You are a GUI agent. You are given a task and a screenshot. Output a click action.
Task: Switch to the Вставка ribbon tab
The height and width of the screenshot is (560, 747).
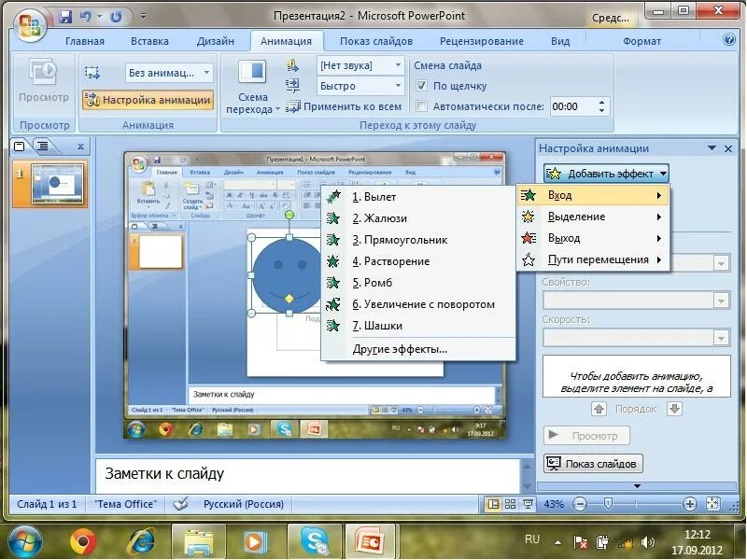pos(149,41)
